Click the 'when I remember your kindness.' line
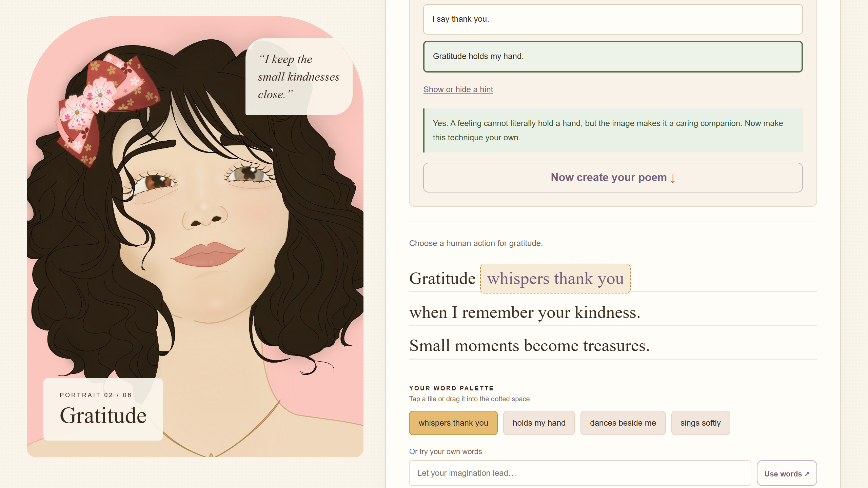Viewport: 868px width, 488px height. 525,312
